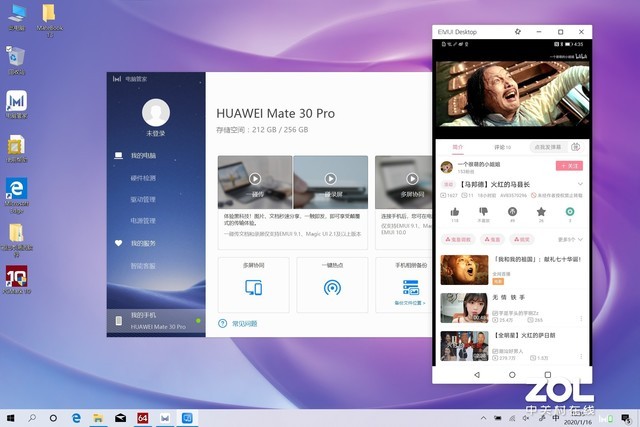
Task: Toggle the danmaku display icon
Action: (576, 147)
